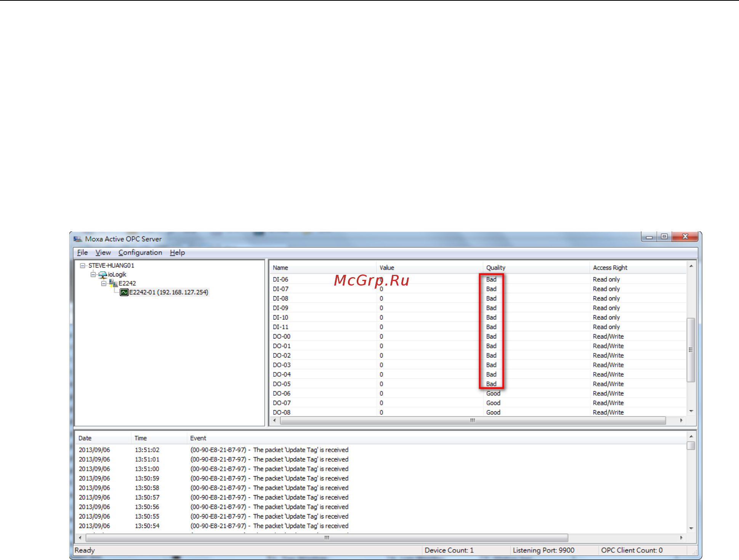The height and width of the screenshot is (560, 739).
Task: Maximize the Moxa Active OPC Server window
Action: click(x=664, y=237)
